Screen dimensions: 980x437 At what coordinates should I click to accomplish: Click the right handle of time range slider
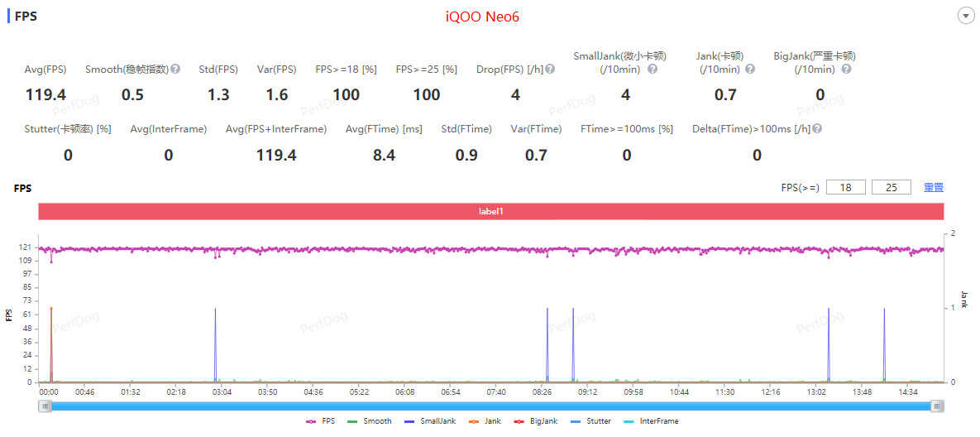[x=937, y=406]
